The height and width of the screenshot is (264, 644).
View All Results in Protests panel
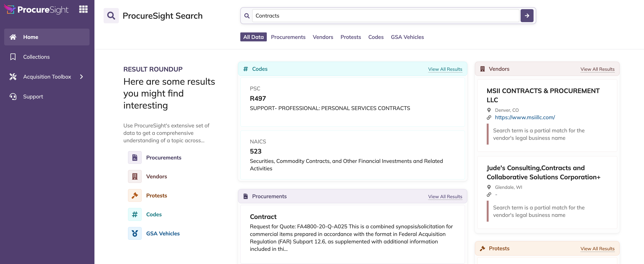[x=597, y=249]
